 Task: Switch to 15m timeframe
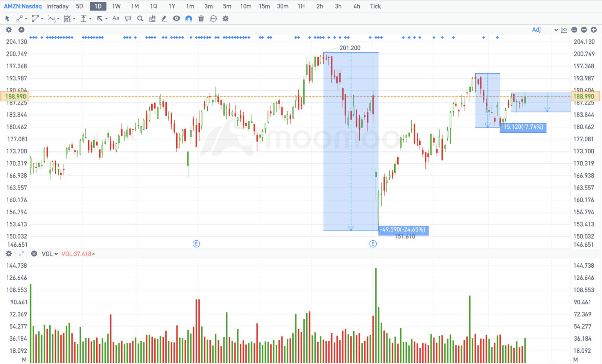[265, 6]
